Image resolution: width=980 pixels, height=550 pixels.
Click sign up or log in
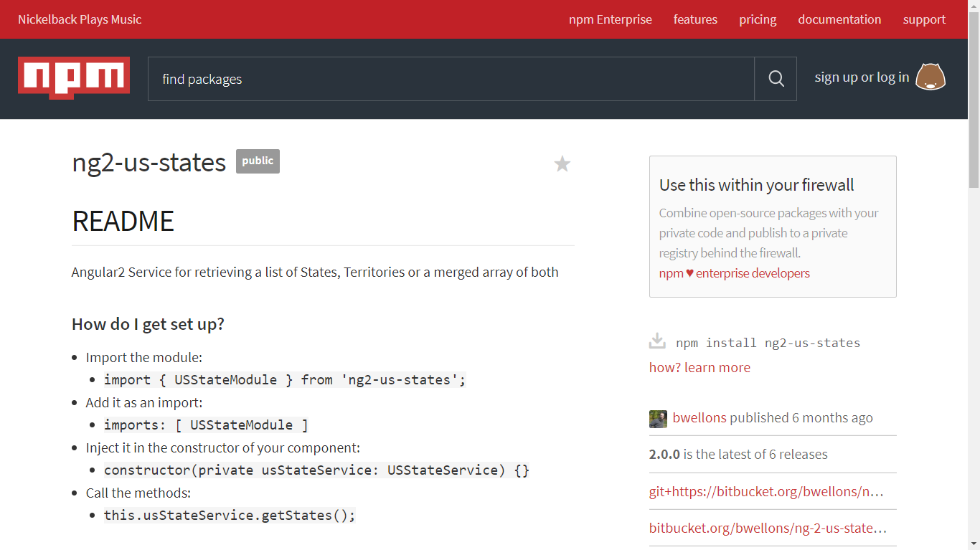pyautogui.click(x=862, y=77)
